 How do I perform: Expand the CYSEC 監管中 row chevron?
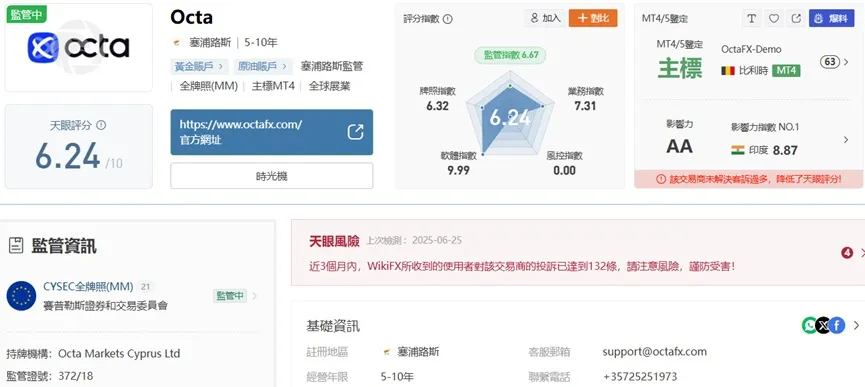[x=254, y=296]
